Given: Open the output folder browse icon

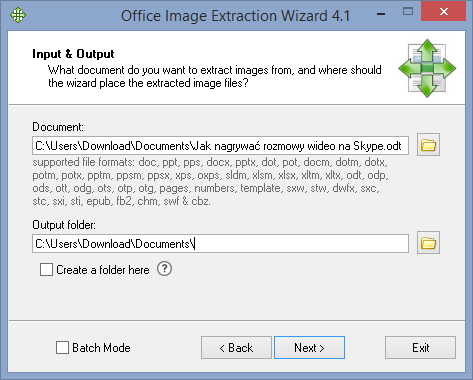Looking at the screenshot, I should coord(428,243).
